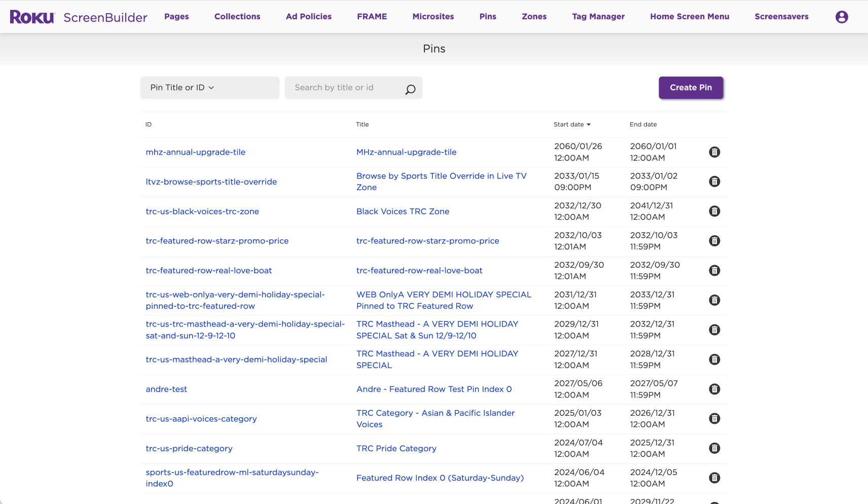Open Browse by Sports Title Override link
This screenshot has width=868, height=504.
click(x=442, y=182)
